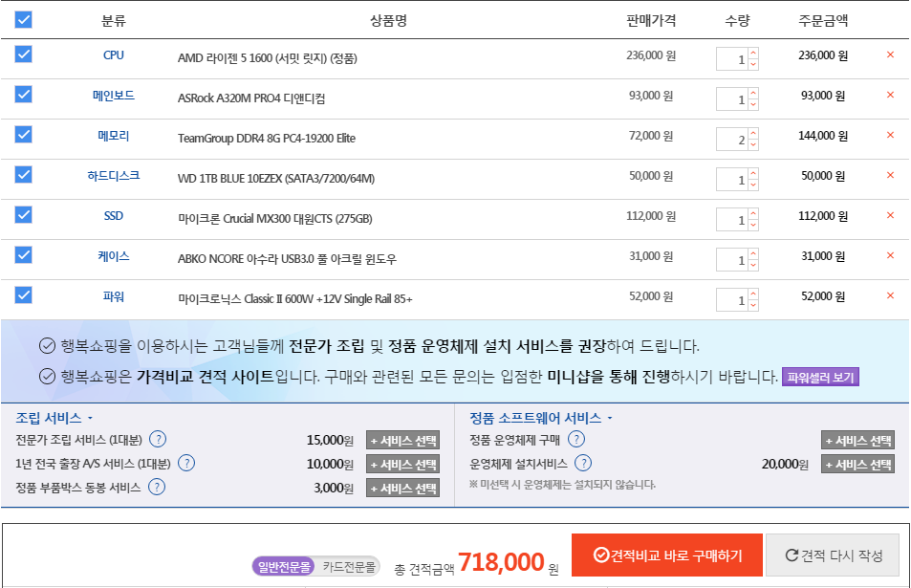Select the 일반전문몰 tab

tap(284, 567)
